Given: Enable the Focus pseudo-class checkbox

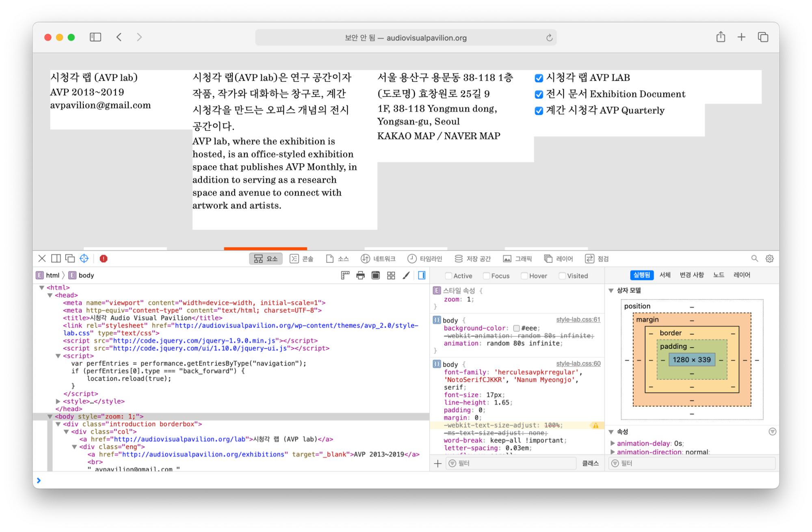Looking at the screenshot, I should (486, 276).
